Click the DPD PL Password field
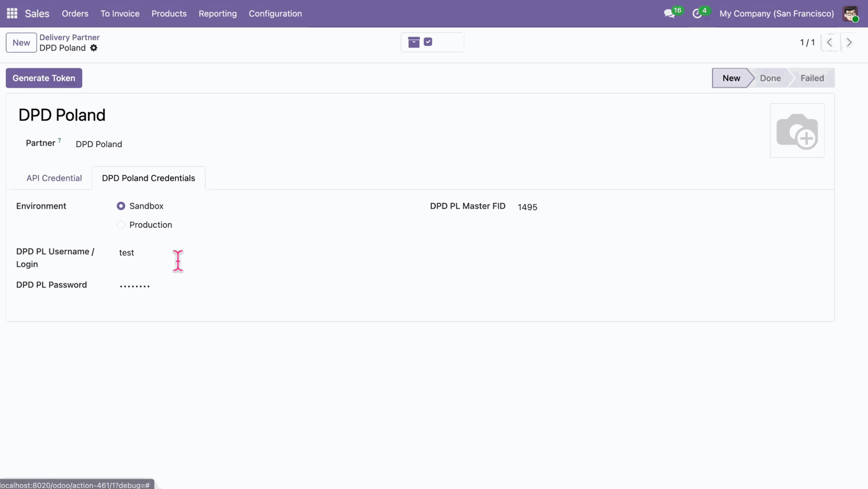This screenshot has width=868, height=489. (x=135, y=285)
